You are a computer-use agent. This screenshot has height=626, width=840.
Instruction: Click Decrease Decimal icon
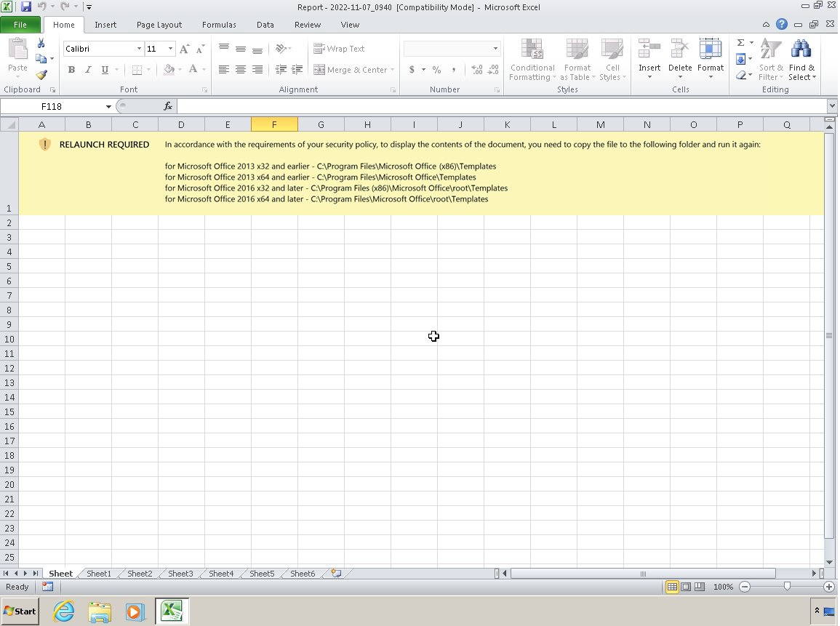[x=493, y=70]
